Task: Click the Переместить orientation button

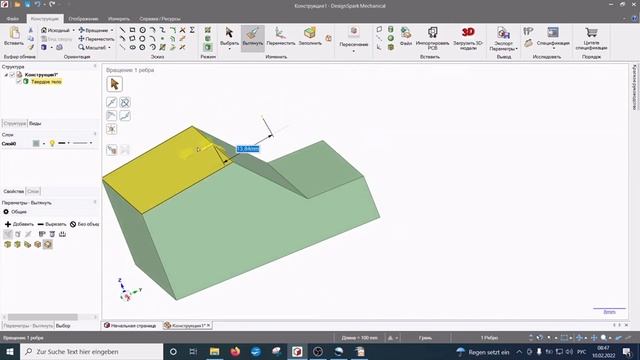Action: point(96,39)
